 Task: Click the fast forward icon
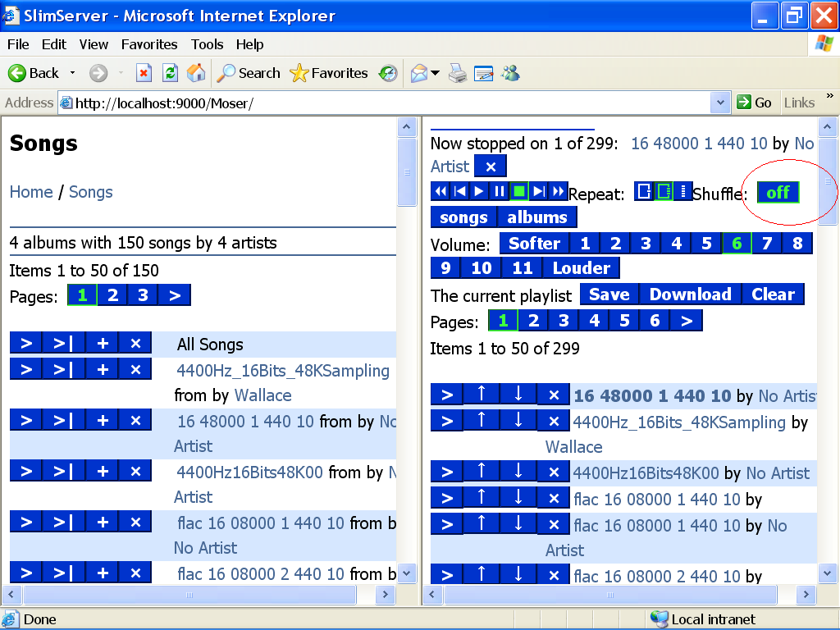coord(559,191)
